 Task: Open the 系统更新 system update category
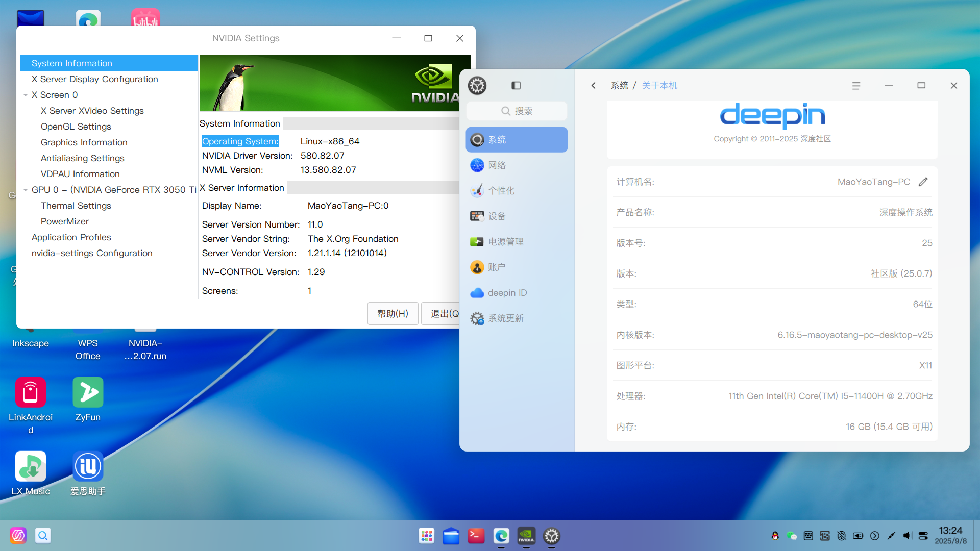pos(517,318)
